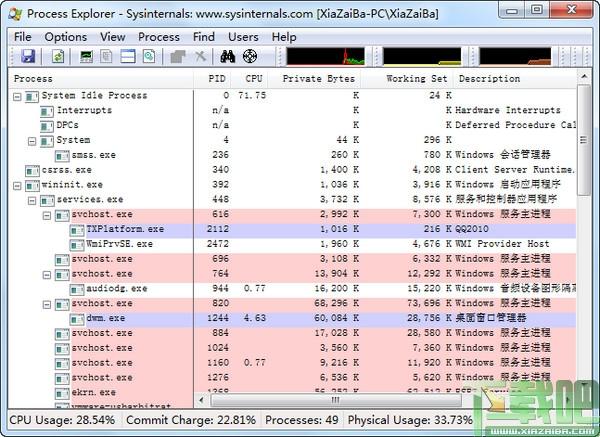Open the File menu
The height and width of the screenshot is (437, 600).
coord(23,37)
